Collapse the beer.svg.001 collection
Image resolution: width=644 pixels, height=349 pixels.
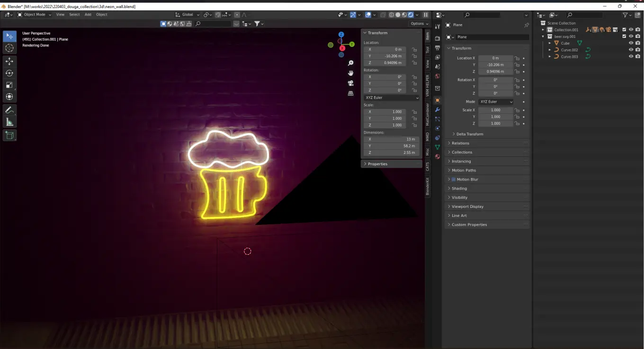(x=544, y=36)
